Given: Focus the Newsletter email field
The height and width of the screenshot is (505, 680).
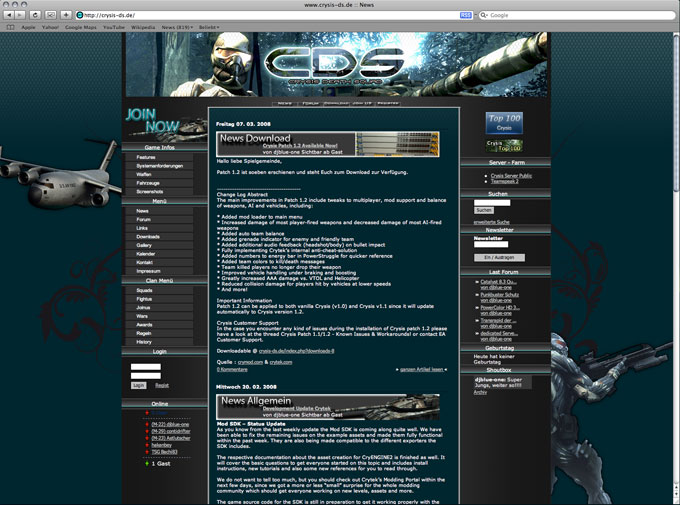Looking at the screenshot, I should coord(491,245).
